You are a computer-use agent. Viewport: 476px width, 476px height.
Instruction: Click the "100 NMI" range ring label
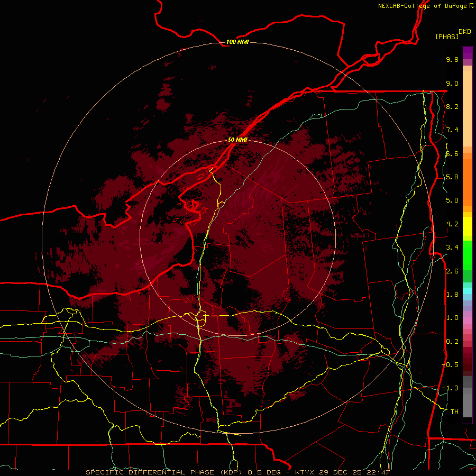tap(237, 42)
